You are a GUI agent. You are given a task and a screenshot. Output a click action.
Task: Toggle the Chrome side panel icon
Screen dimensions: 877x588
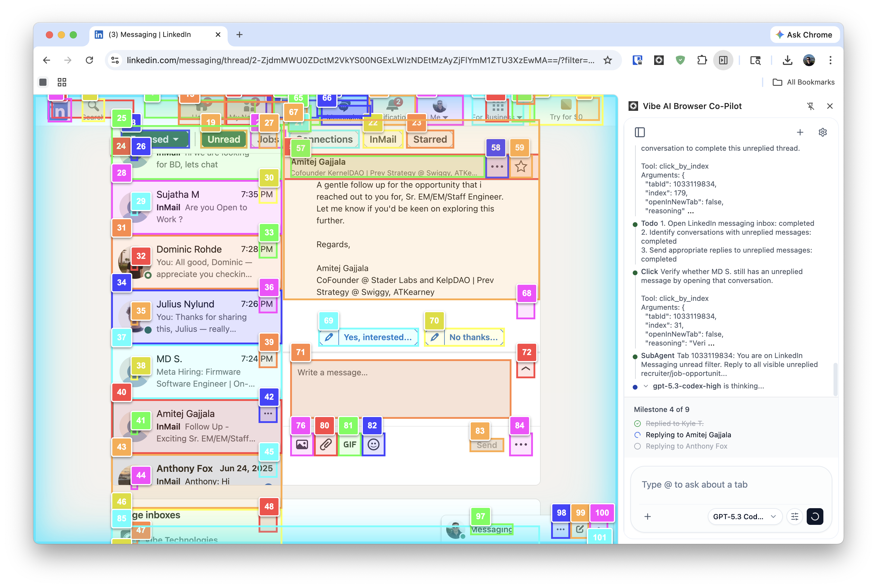coord(723,60)
